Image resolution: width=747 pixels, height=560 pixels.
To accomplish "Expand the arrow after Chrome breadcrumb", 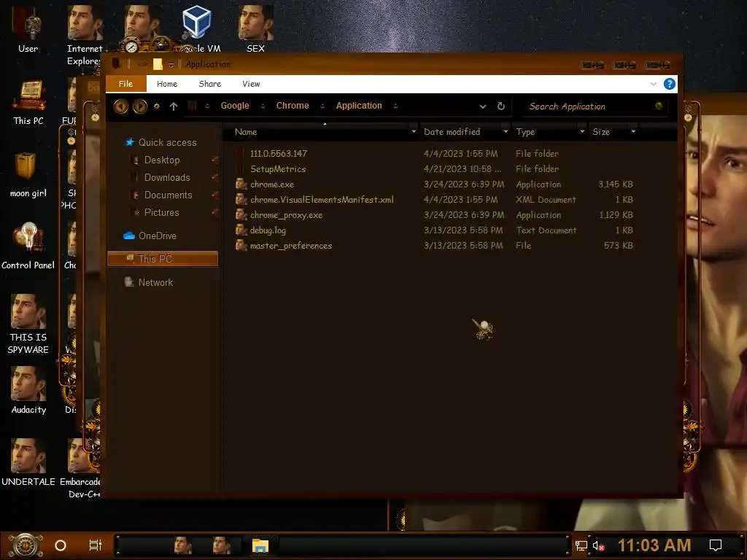I will [x=322, y=106].
